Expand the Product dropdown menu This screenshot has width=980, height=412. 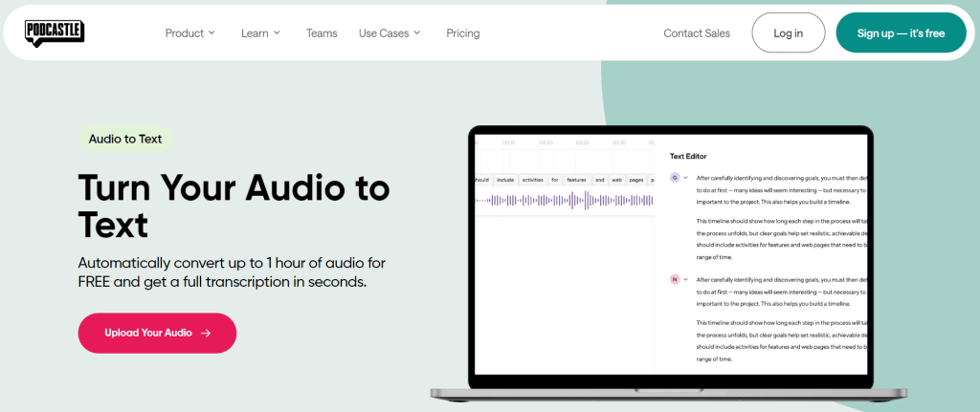(190, 33)
